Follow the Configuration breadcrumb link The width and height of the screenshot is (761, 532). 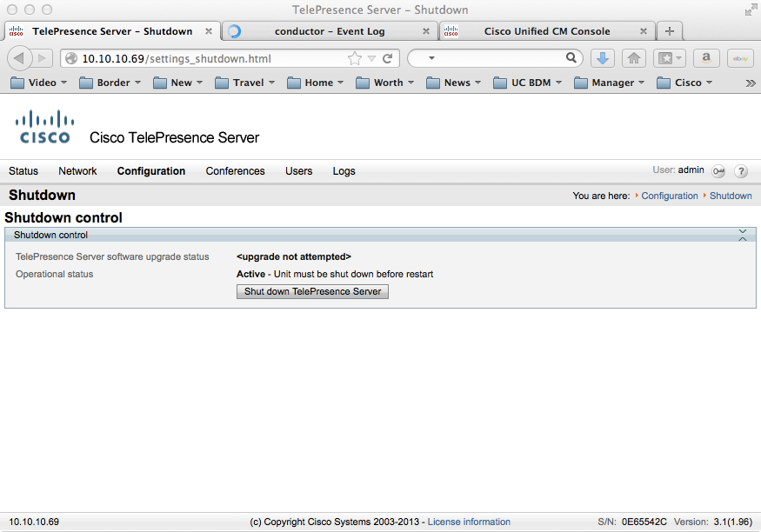[x=670, y=196]
